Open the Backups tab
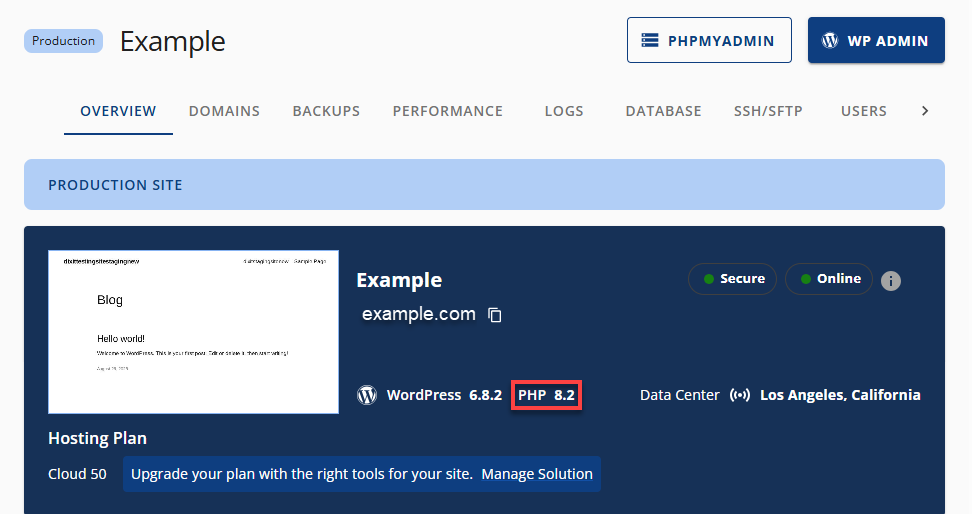 [x=326, y=111]
